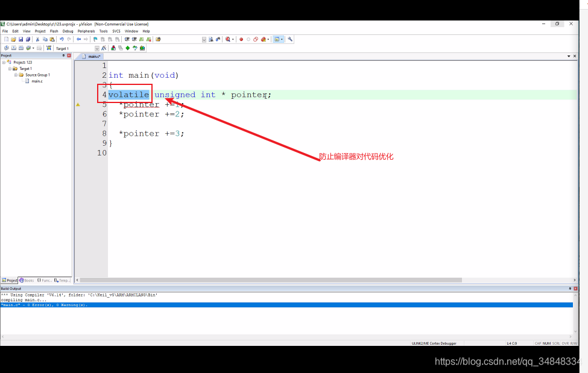The width and height of the screenshot is (588, 373).
Task: Open the Debug menu
Action: (x=68, y=31)
